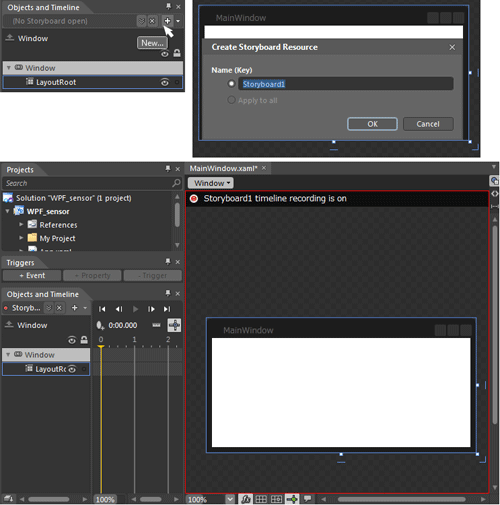
Task: Show snap grid in artboard status bar
Action: point(261,499)
